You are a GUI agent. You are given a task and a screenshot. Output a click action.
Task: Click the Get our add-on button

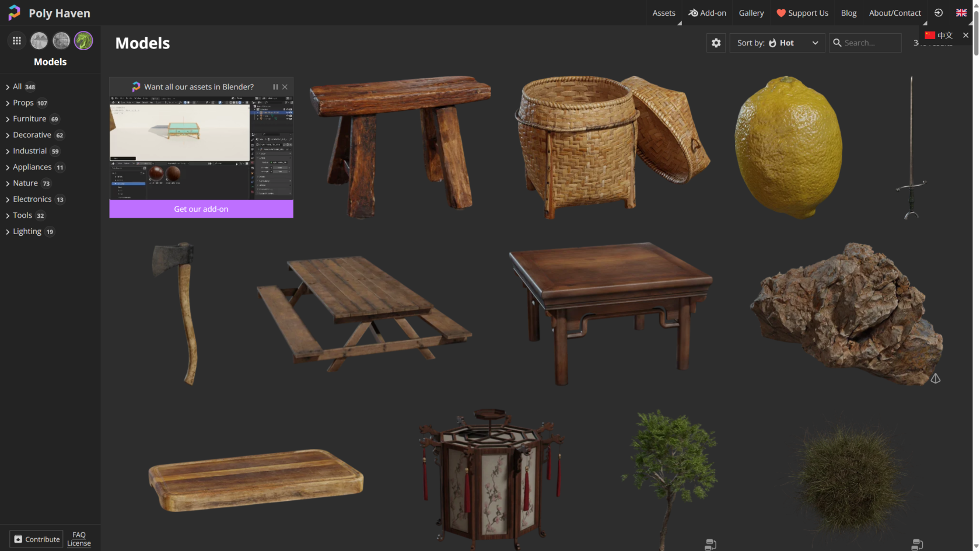click(x=201, y=209)
